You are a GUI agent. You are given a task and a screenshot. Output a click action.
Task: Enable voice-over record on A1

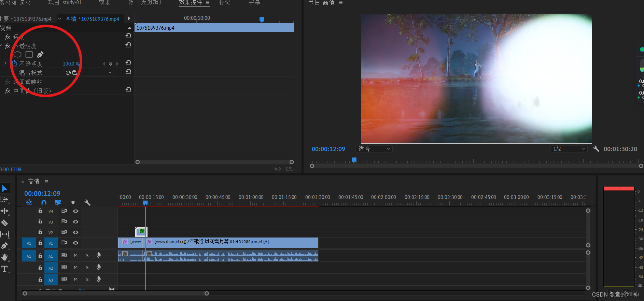point(99,255)
